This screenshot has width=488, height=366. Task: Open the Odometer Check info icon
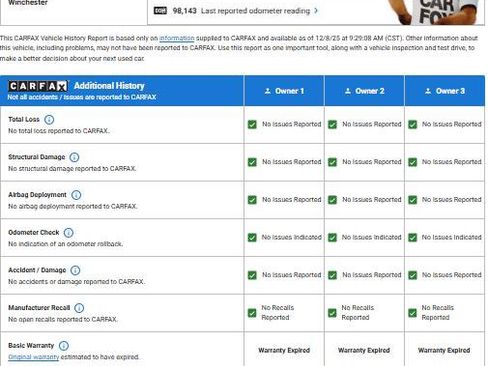pos(68,233)
